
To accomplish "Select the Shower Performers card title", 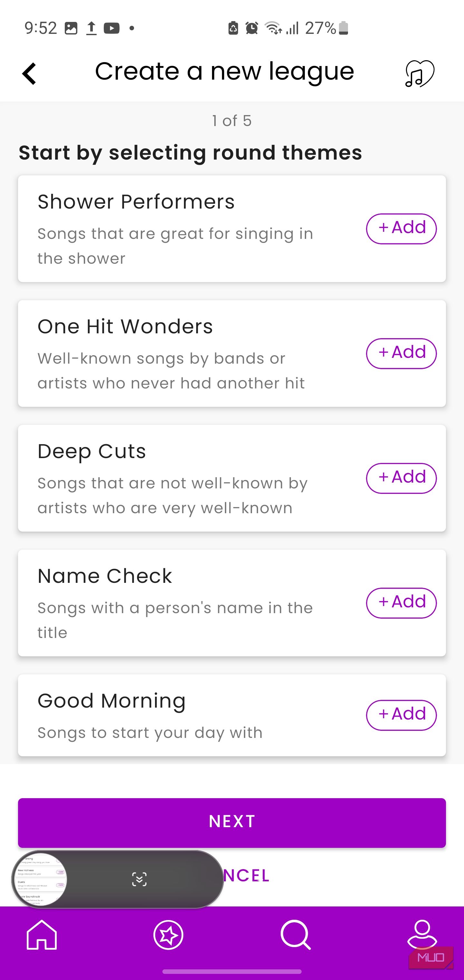I will click(x=136, y=201).
